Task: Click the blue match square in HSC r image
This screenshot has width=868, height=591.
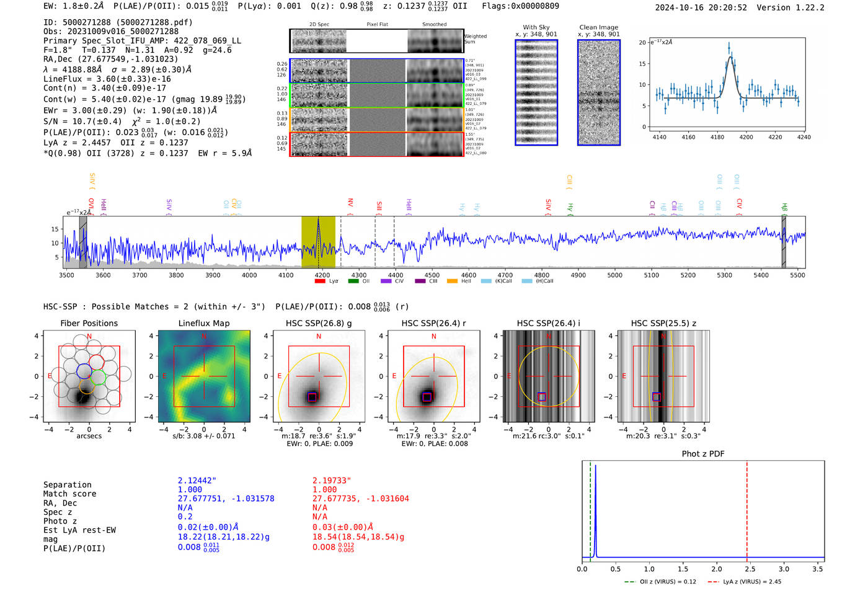Action: click(x=427, y=397)
